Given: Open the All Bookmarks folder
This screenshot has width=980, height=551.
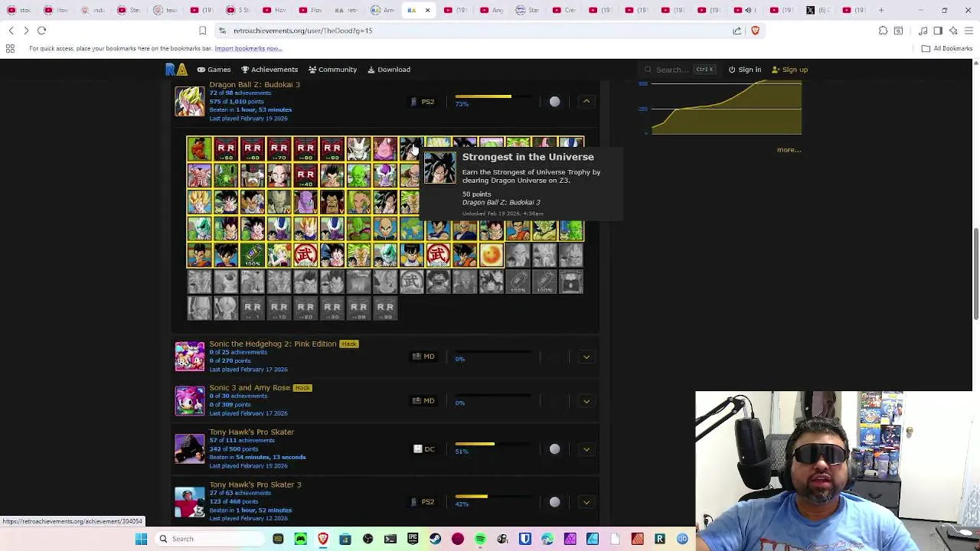Looking at the screenshot, I should click(x=947, y=49).
